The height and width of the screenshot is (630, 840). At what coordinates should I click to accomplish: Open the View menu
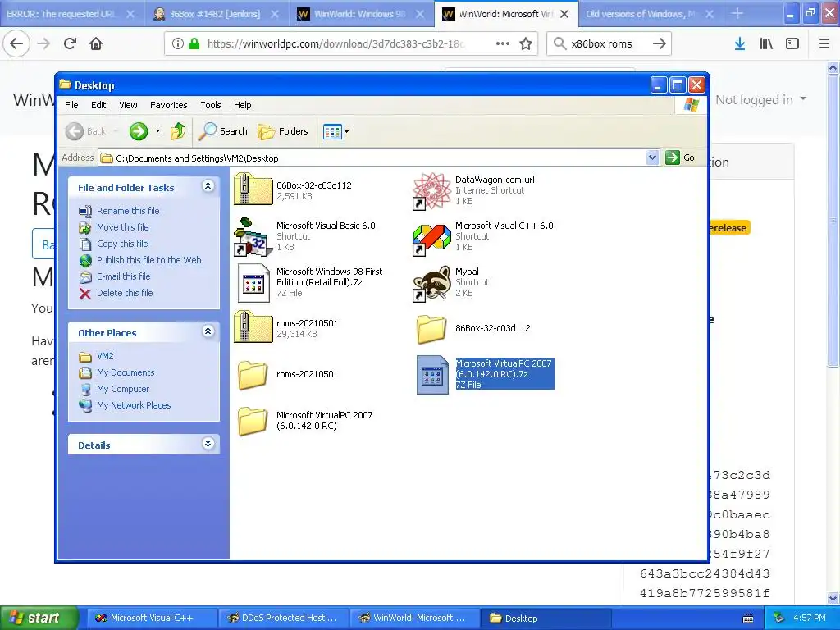click(128, 105)
